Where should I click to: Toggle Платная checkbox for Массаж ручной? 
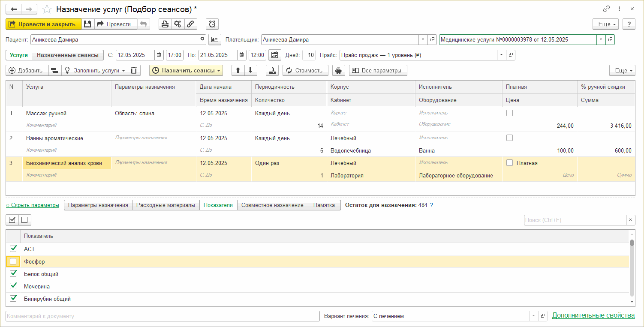pos(509,113)
